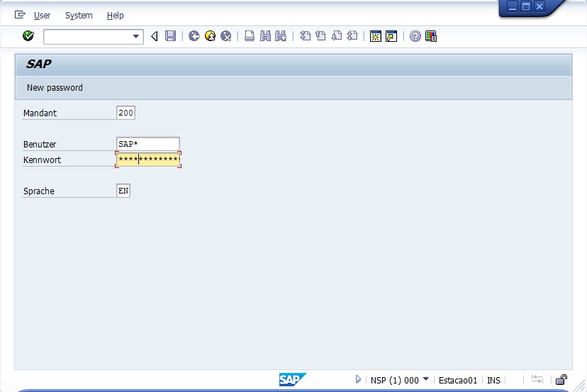Image resolution: width=587 pixels, height=392 pixels.
Task: Expand the command field dropdown arrow
Action: click(x=137, y=36)
